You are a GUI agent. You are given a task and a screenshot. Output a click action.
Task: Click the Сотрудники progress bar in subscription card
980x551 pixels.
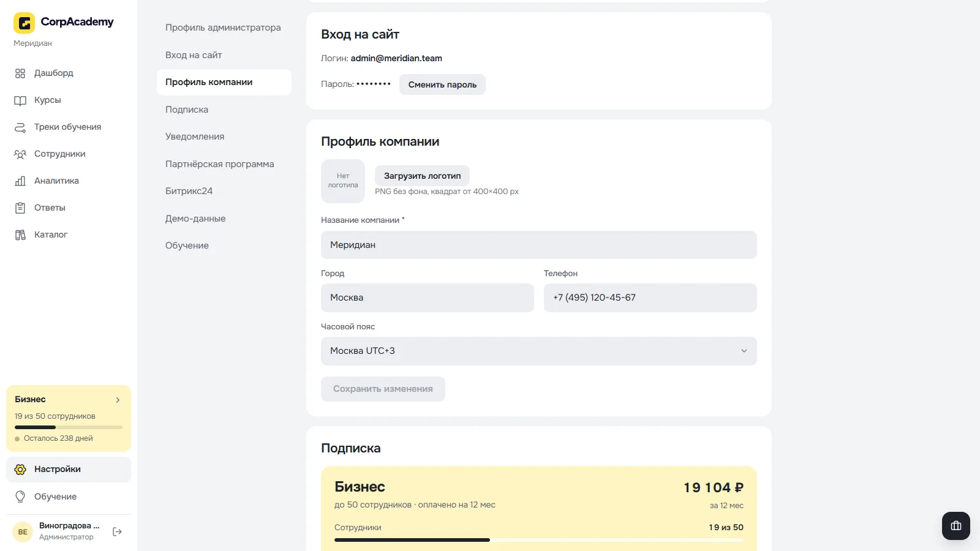[539, 540]
